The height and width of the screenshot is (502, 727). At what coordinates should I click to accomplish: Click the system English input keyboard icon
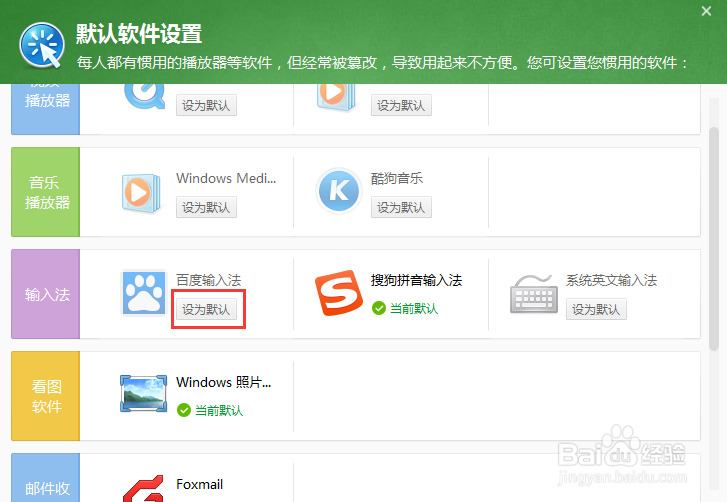(x=534, y=294)
